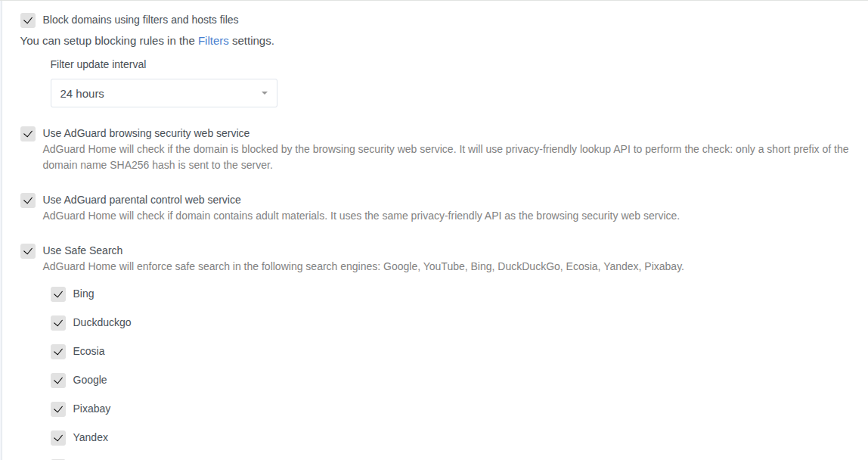Open the Filters settings link
Viewport: 868px width, 460px height.
coord(213,41)
